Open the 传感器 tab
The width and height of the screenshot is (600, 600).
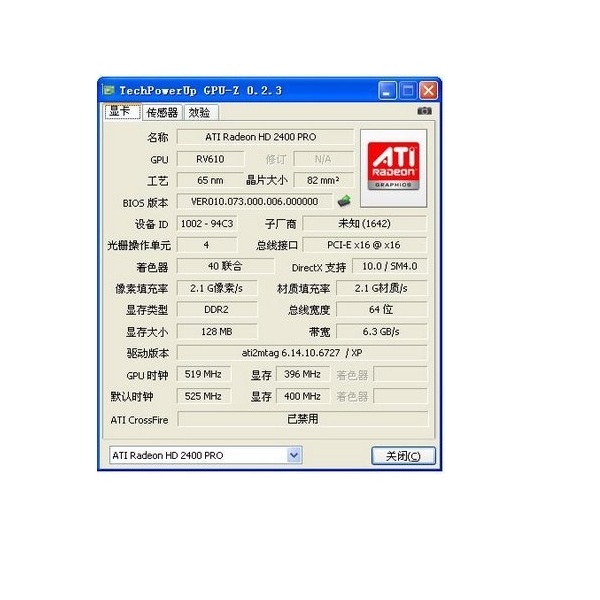(162, 112)
